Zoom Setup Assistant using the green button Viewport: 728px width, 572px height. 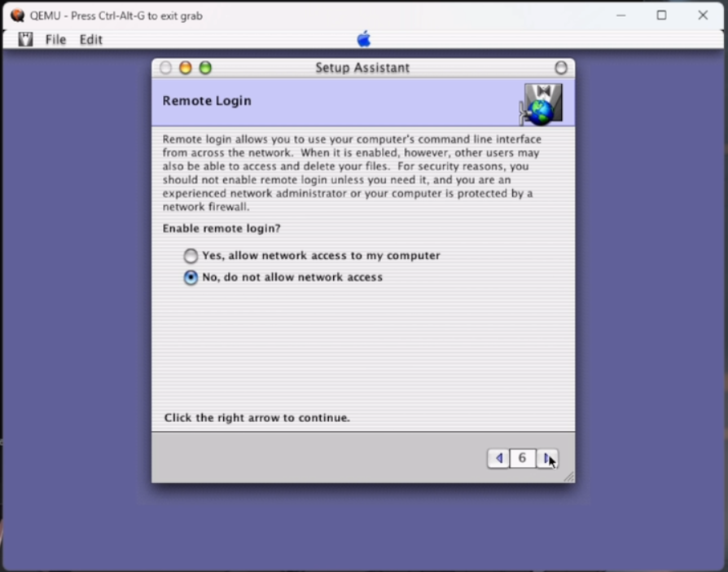coord(205,68)
